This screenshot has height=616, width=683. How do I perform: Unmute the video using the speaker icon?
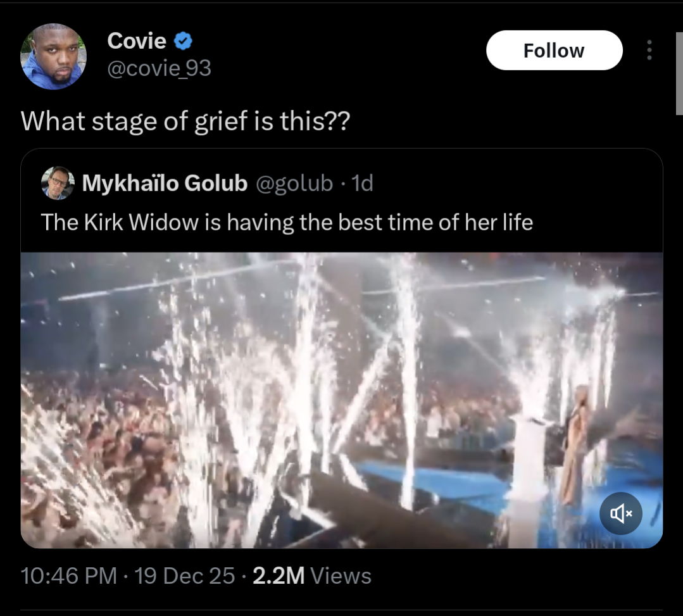[621, 513]
